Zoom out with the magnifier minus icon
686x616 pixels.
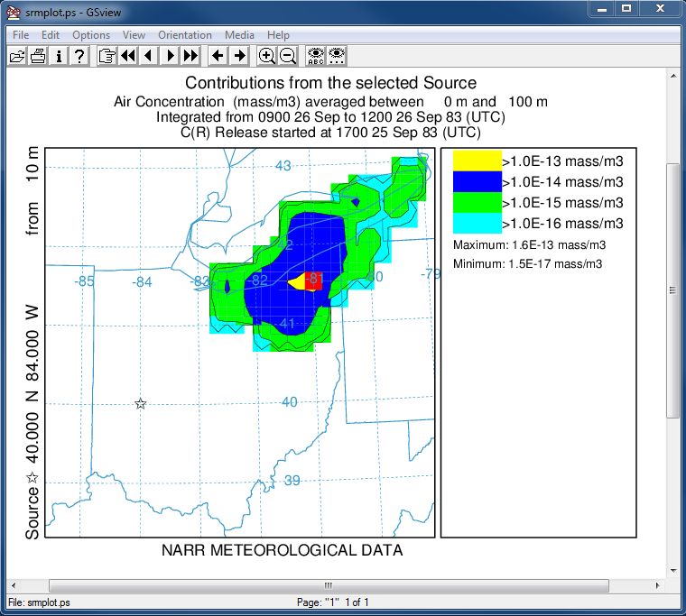click(x=287, y=56)
